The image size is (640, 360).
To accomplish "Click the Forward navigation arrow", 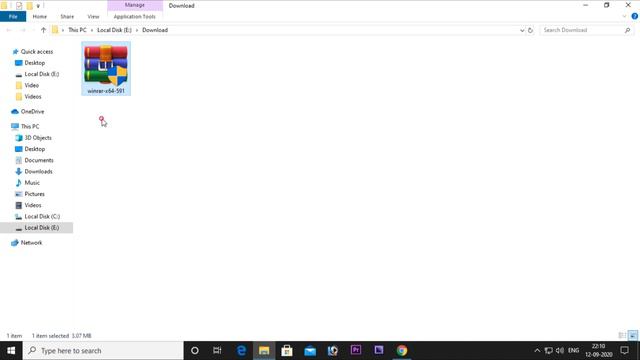I will pos(23,30).
